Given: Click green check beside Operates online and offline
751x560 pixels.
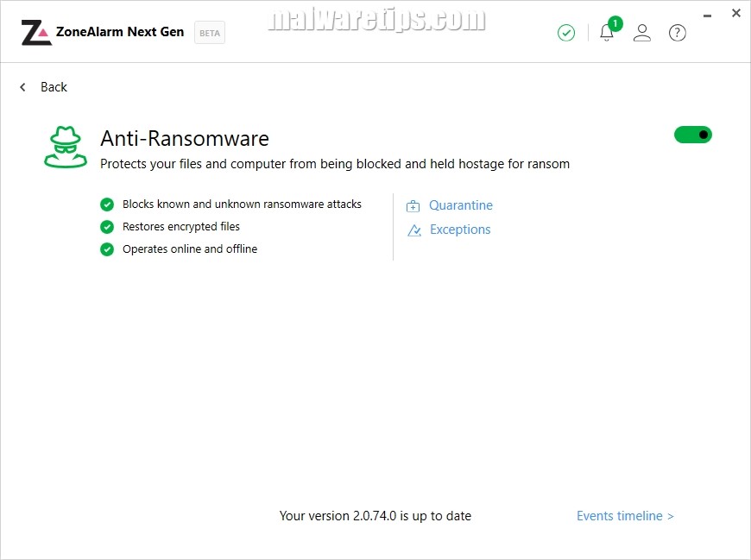Looking at the screenshot, I should (107, 249).
